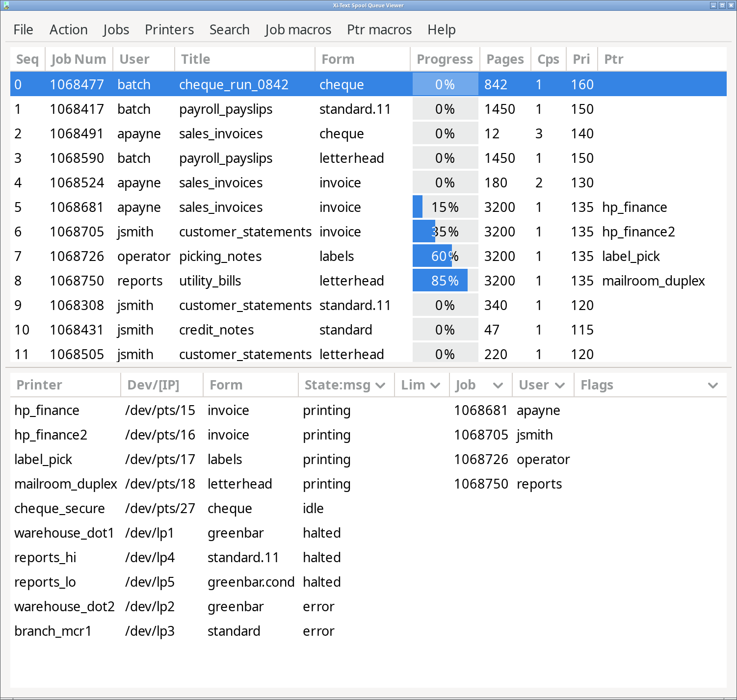Click the greenbar.cond form cell
Screen dimensions: 737x700
(x=251, y=582)
